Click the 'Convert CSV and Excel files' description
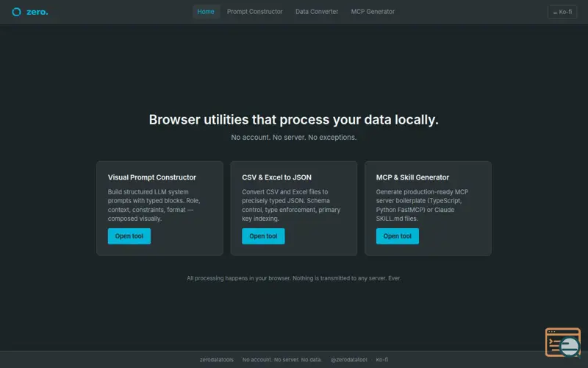The height and width of the screenshot is (368, 588). click(x=291, y=205)
